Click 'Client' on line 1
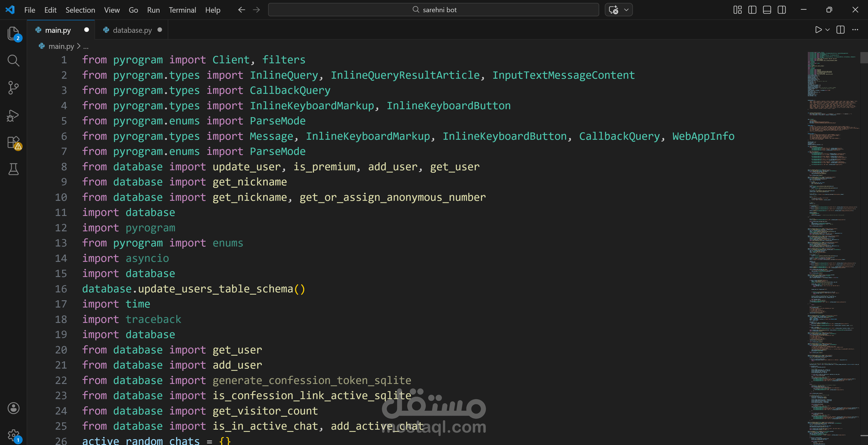The height and width of the screenshot is (445, 868). tap(231, 60)
